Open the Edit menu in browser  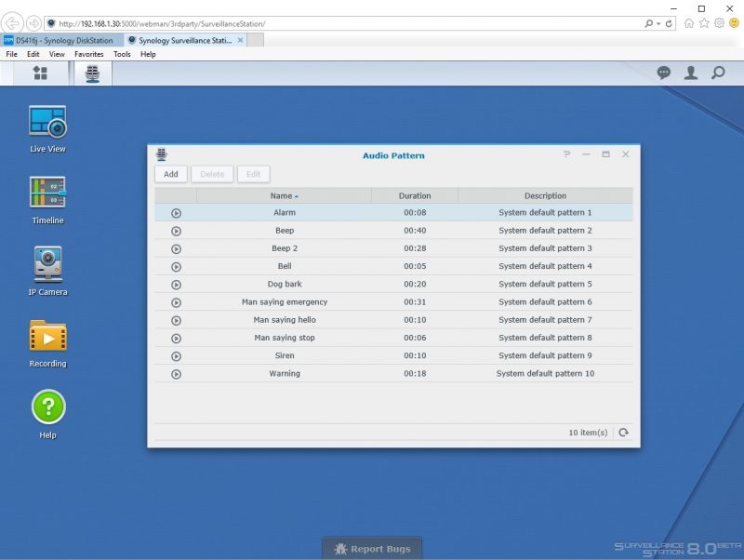pos(33,54)
